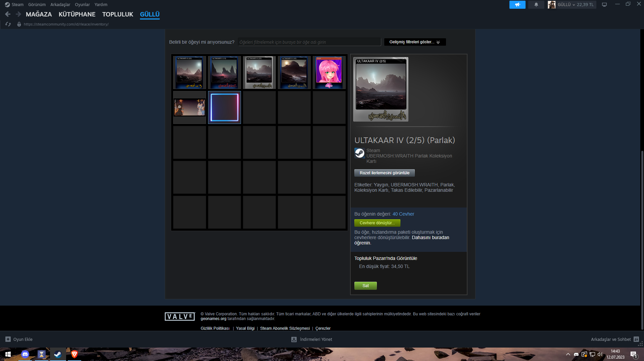Open the hourglass app in the taskbar
Screen dimensions: 644x361
[41, 354]
